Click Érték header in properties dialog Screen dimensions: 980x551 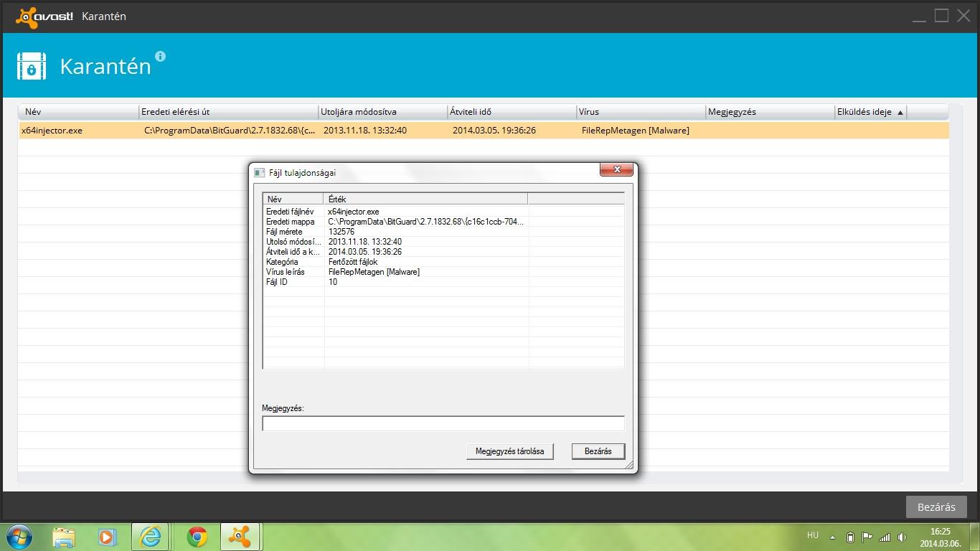(426, 199)
